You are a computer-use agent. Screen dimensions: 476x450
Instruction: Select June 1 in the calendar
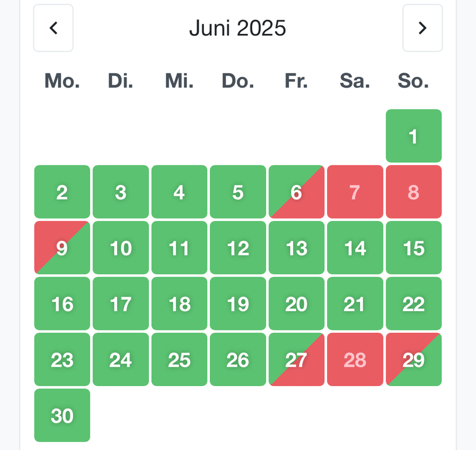[413, 136]
